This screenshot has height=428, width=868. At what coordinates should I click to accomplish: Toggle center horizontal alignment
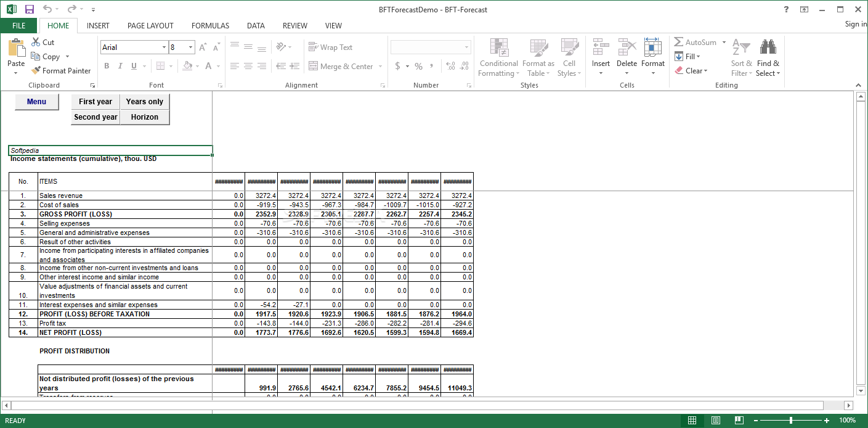point(248,66)
